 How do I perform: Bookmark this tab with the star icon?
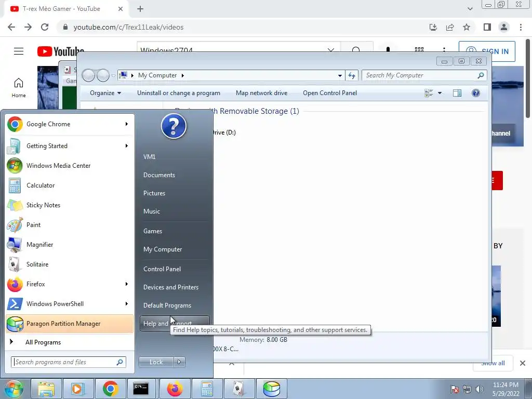click(467, 27)
